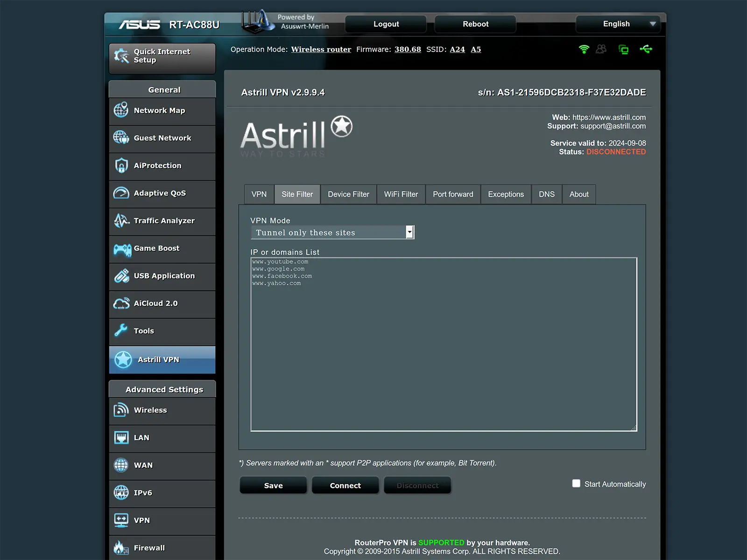
Task: Click the green LAN clients status icon
Action: 623,49
